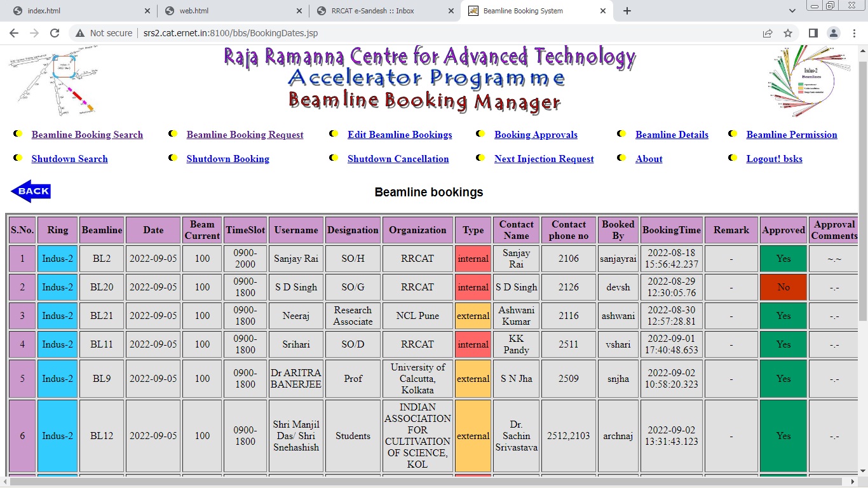This screenshot has height=488, width=868.
Task: Open a new browser tab
Action: click(627, 11)
